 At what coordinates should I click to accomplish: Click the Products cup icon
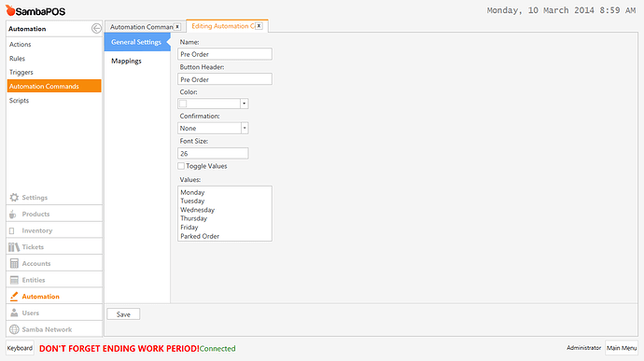tap(13, 214)
